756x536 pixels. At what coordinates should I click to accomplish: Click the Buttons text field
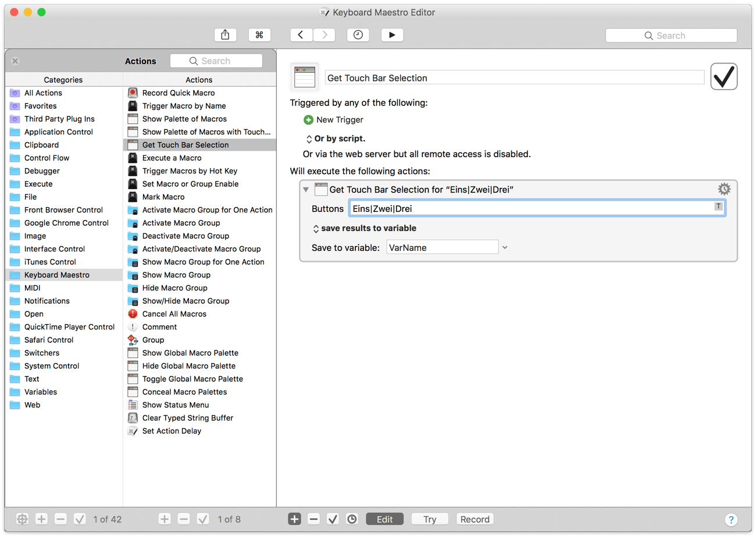tap(537, 208)
